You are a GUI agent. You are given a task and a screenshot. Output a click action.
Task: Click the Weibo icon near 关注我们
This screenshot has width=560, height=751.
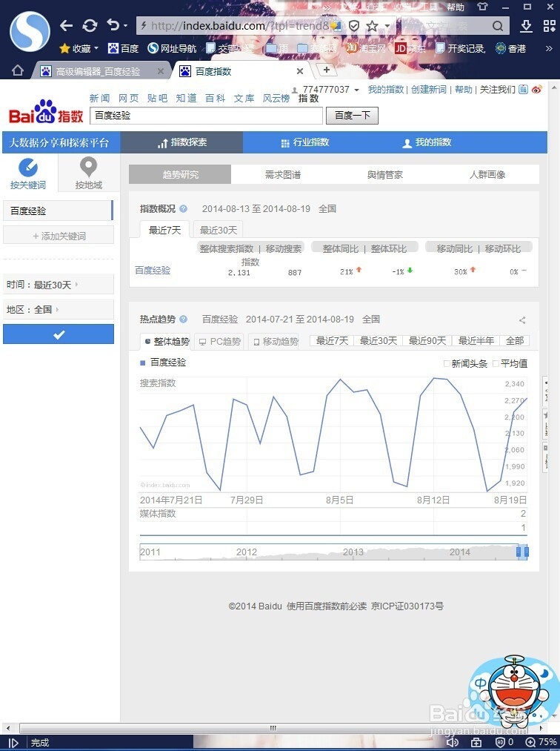(x=537, y=90)
